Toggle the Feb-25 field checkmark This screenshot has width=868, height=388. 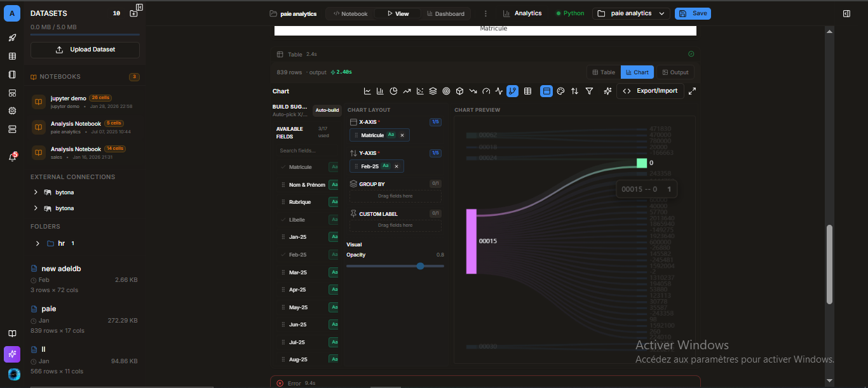point(284,254)
